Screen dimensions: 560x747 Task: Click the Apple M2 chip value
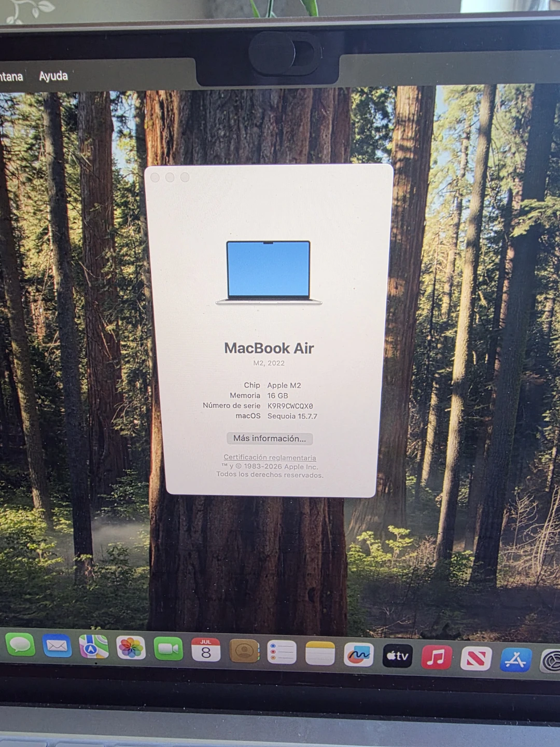(284, 385)
